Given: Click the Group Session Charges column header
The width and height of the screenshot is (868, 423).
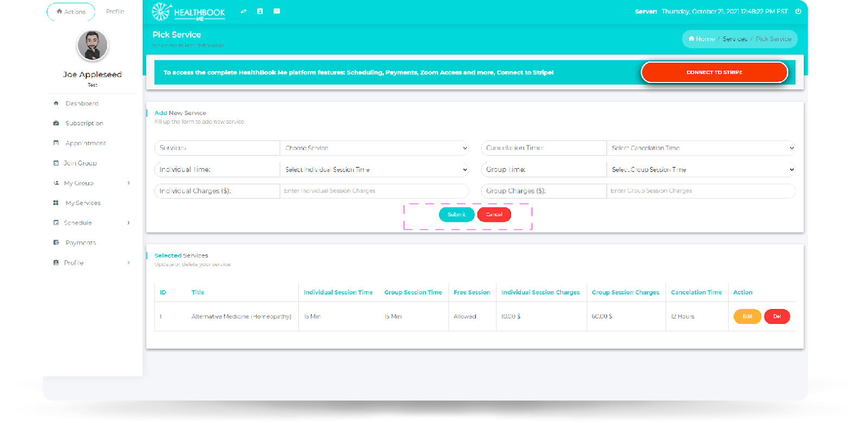Looking at the screenshot, I should click(x=626, y=292).
